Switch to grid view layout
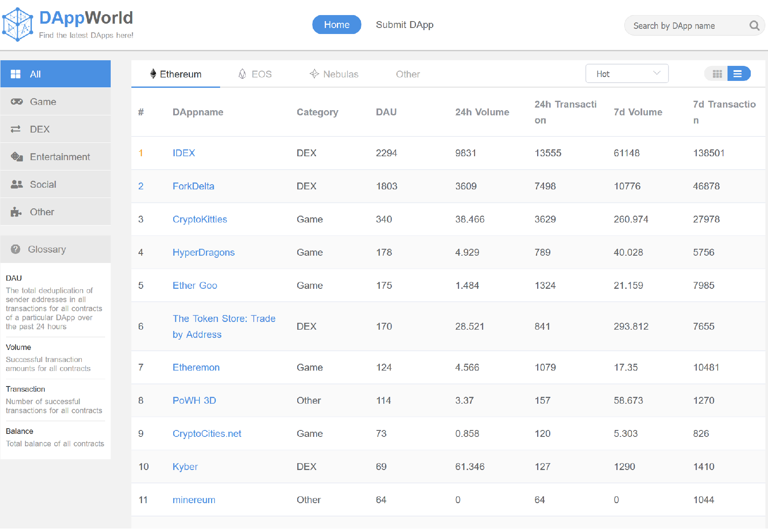Image resolution: width=768 pixels, height=532 pixels. pyautogui.click(x=717, y=74)
